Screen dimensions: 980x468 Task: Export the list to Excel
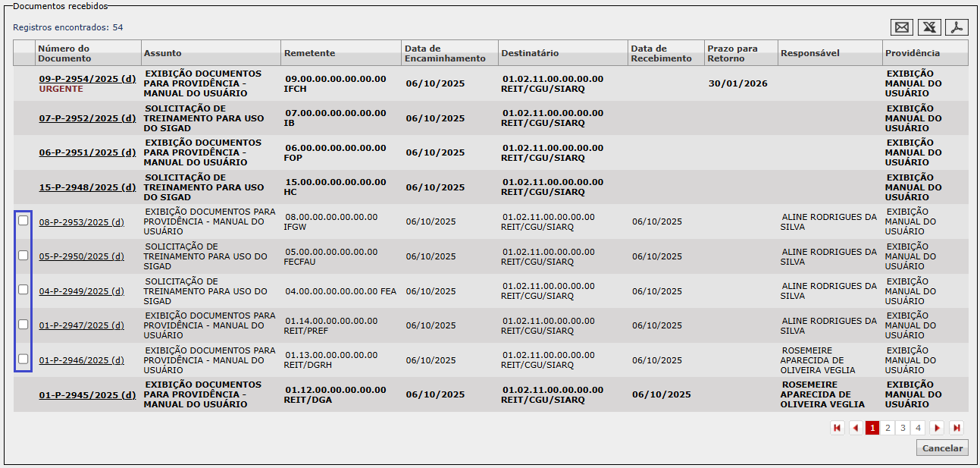(x=930, y=27)
